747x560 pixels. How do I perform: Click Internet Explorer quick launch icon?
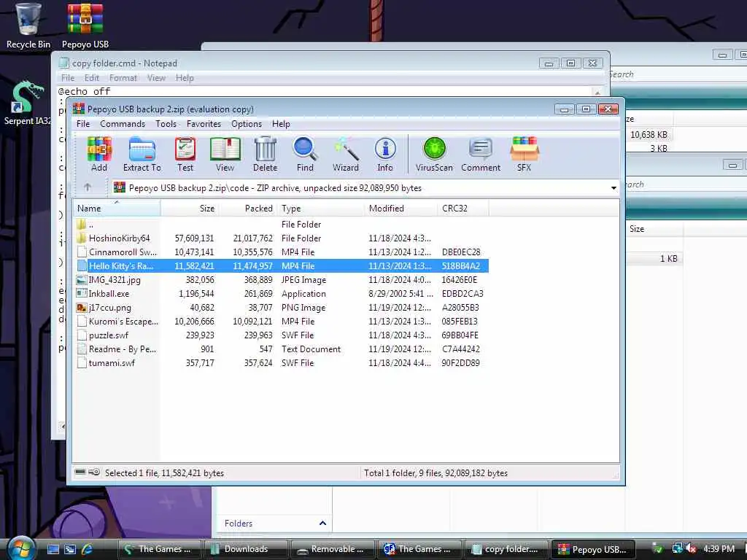pyautogui.click(x=87, y=549)
